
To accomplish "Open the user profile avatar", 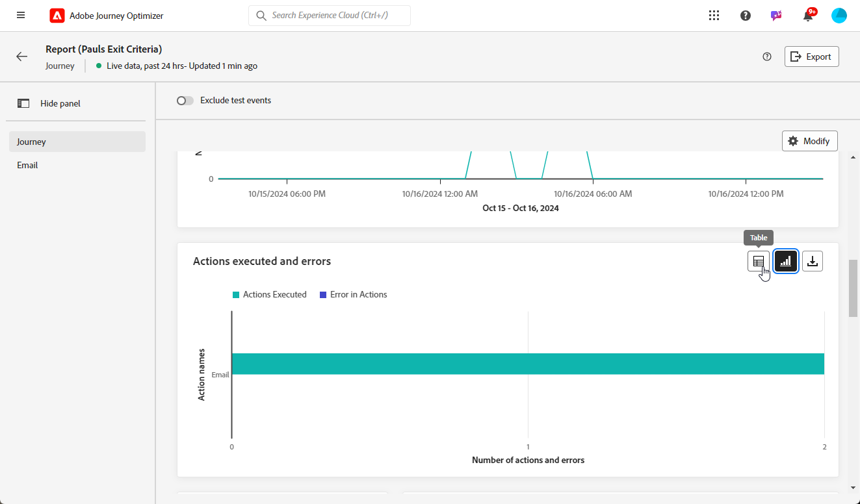I will pos(839,16).
